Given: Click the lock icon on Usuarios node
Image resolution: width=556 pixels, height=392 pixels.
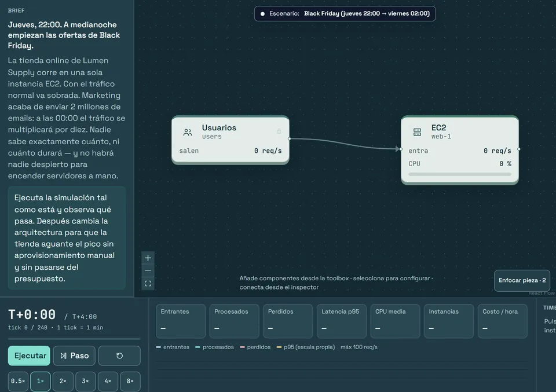Looking at the screenshot, I should pos(279,131).
